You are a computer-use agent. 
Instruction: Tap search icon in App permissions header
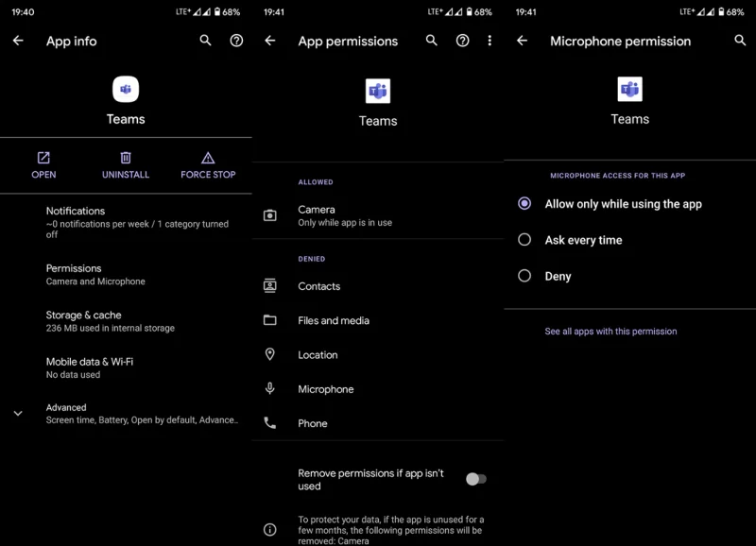432,41
